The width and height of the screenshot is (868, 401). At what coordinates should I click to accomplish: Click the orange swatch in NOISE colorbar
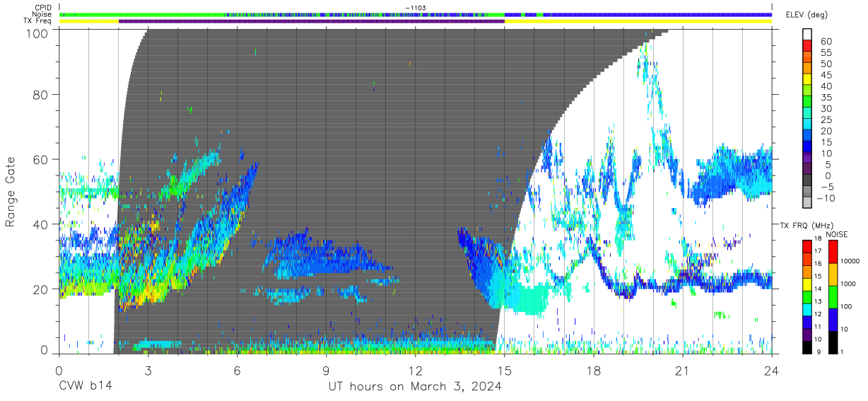pyautogui.click(x=833, y=274)
